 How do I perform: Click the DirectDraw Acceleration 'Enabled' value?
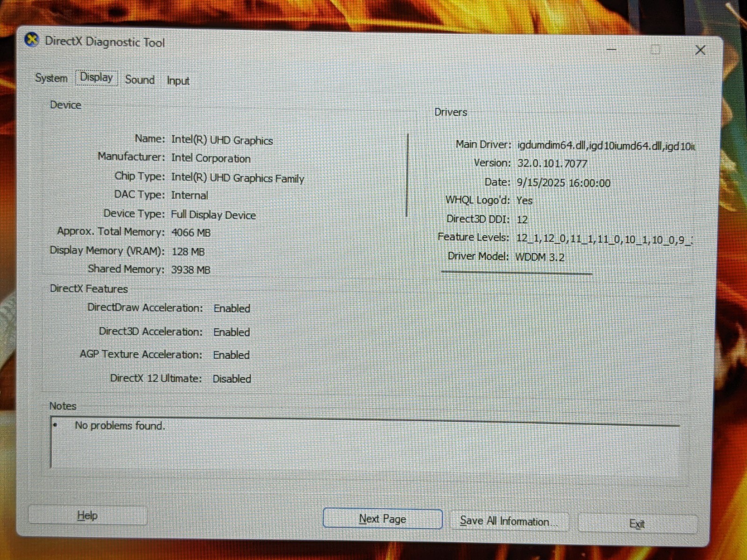tap(232, 308)
